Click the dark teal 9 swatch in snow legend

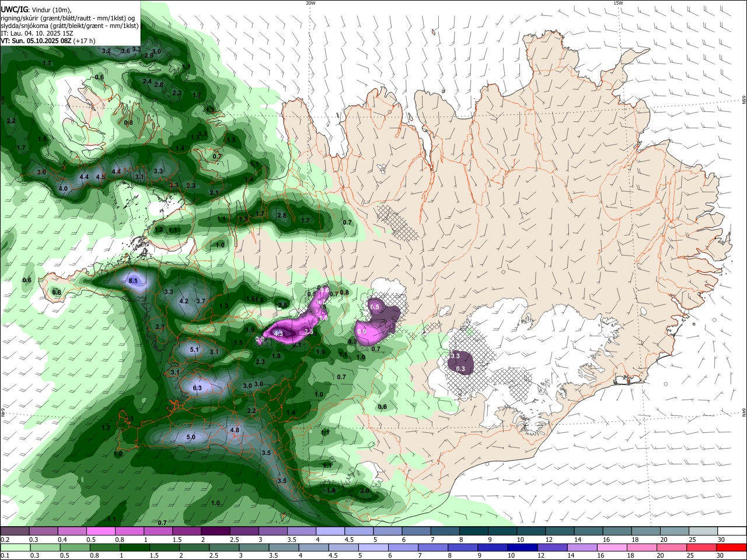coord(503,531)
